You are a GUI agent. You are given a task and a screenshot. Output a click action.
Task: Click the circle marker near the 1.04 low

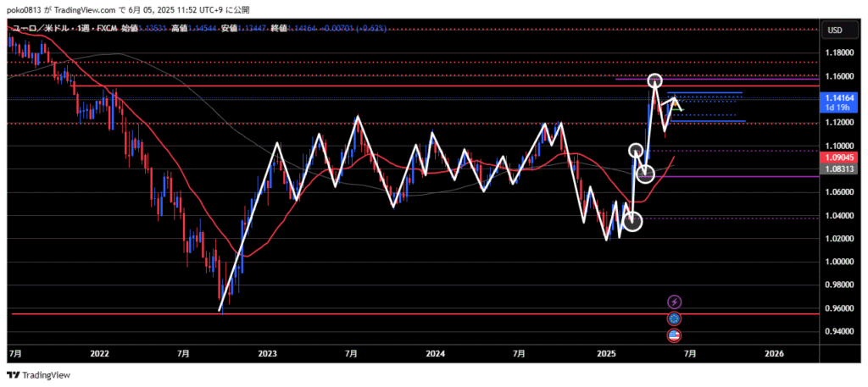pyautogui.click(x=632, y=223)
